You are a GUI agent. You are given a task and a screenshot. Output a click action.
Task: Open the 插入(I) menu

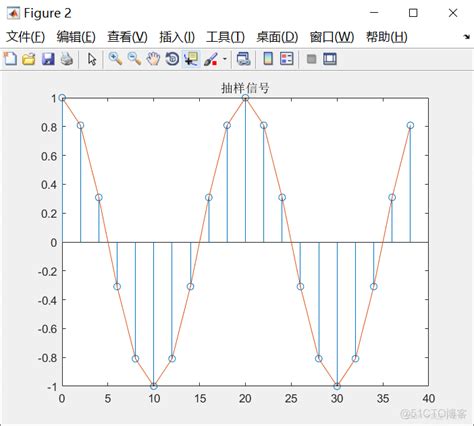point(177,37)
